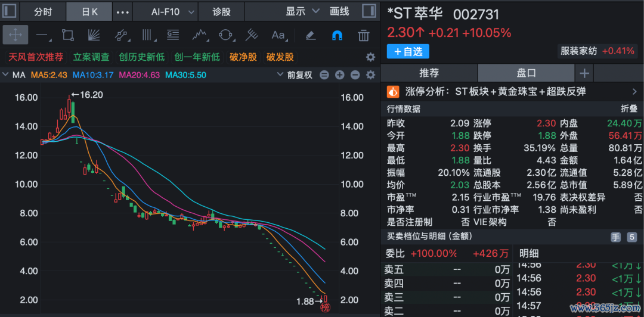Select the 卖五 order row
The image size is (644, 317).
[x=447, y=270]
